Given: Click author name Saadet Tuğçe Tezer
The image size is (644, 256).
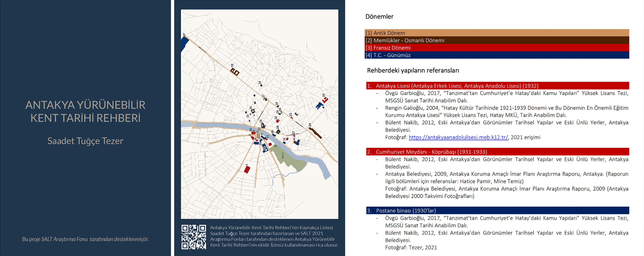Looking at the screenshot, I should tap(85, 141).
